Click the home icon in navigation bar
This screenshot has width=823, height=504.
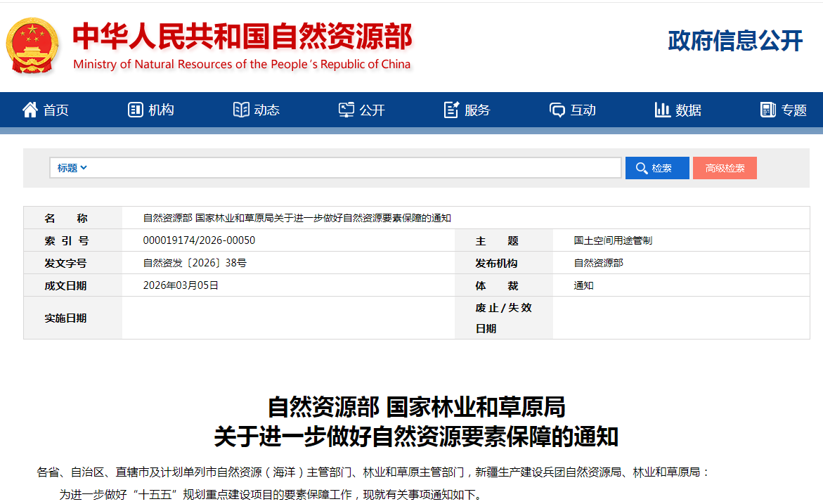click(30, 110)
